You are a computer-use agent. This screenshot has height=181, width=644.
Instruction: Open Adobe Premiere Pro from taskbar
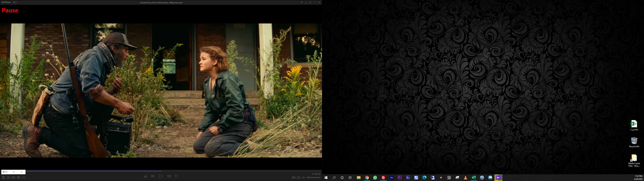(400, 177)
